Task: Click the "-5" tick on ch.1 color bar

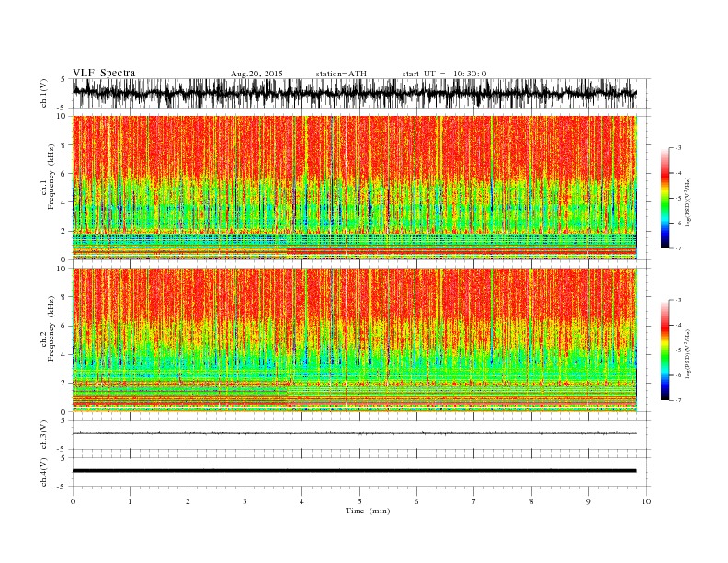Action: pos(677,199)
